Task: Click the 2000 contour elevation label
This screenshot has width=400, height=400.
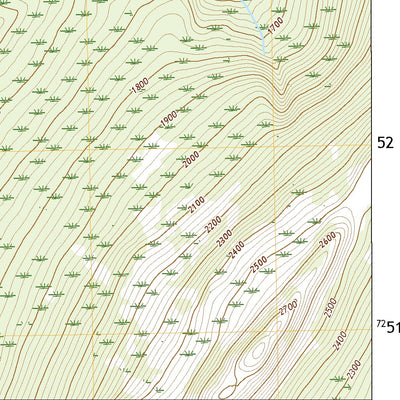Action: pos(191,160)
